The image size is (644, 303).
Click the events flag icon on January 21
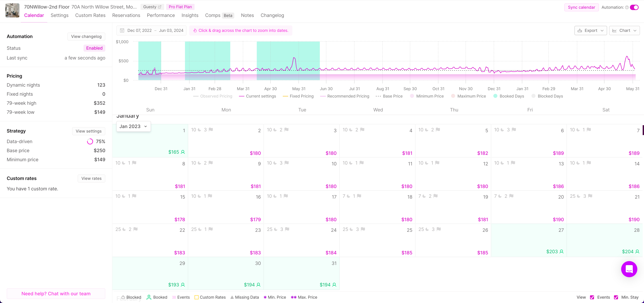pyautogui.click(x=590, y=196)
